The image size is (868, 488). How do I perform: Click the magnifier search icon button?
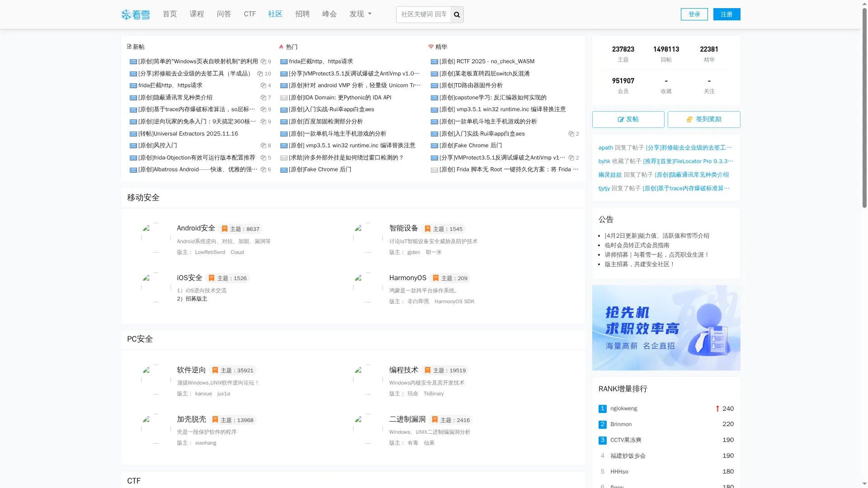(457, 15)
